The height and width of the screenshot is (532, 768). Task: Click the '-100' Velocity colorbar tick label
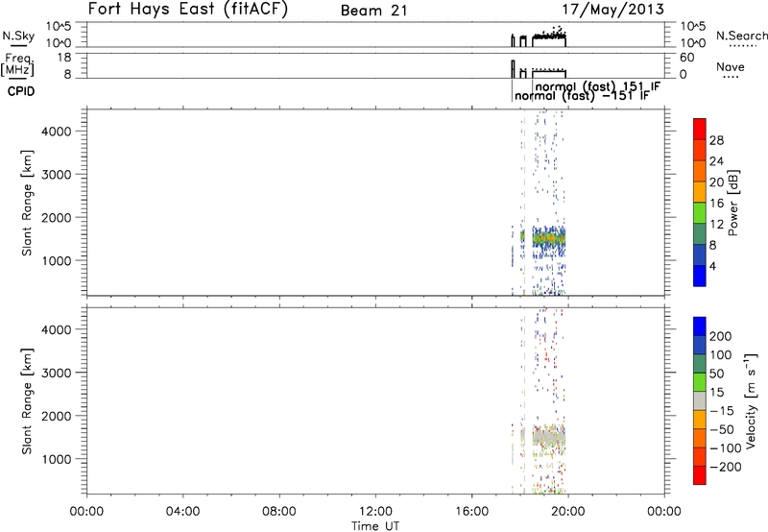coord(726,447)
